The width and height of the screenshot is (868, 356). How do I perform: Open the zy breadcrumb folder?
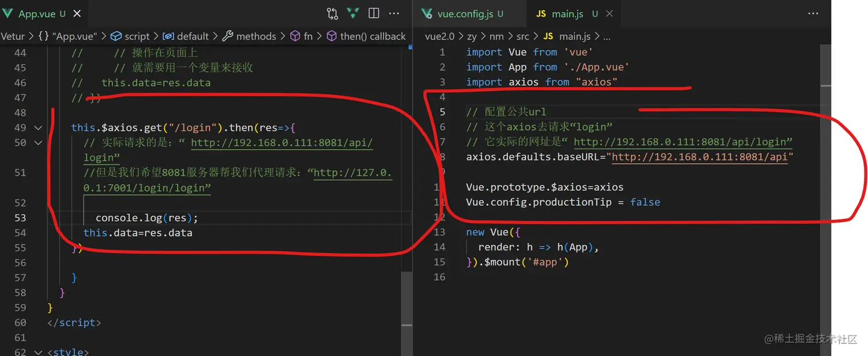coord(472,36)
